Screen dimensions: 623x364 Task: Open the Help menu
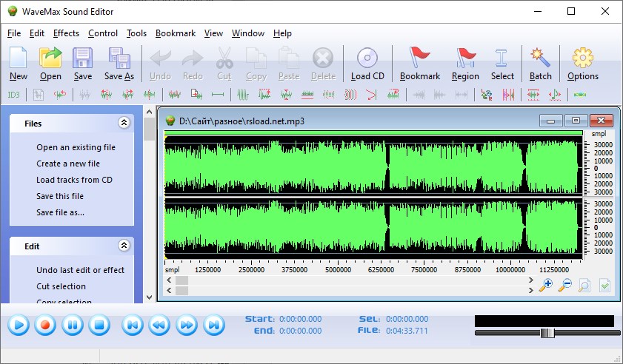282,33
